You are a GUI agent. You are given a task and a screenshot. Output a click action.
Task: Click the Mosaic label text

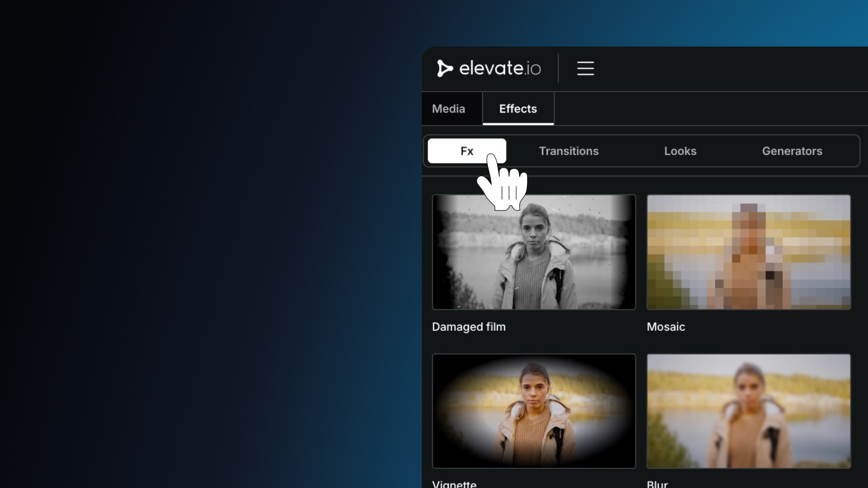pos(666,327)
